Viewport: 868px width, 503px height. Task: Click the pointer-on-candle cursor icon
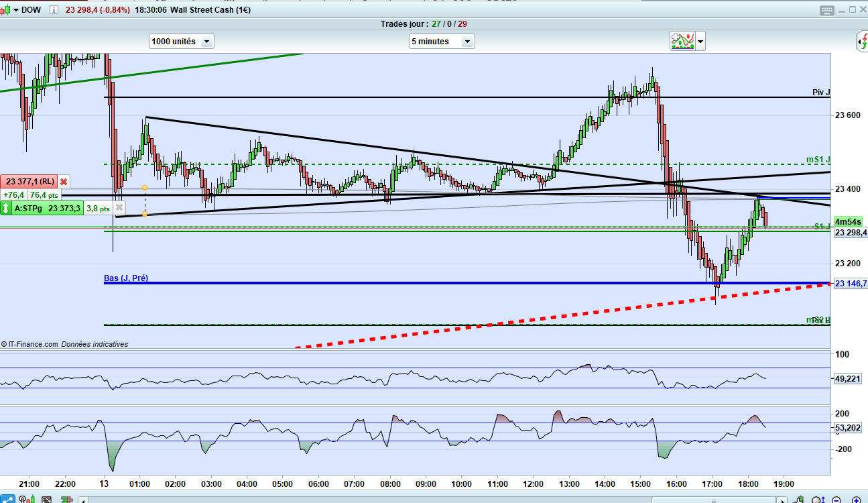coord(799,499)
